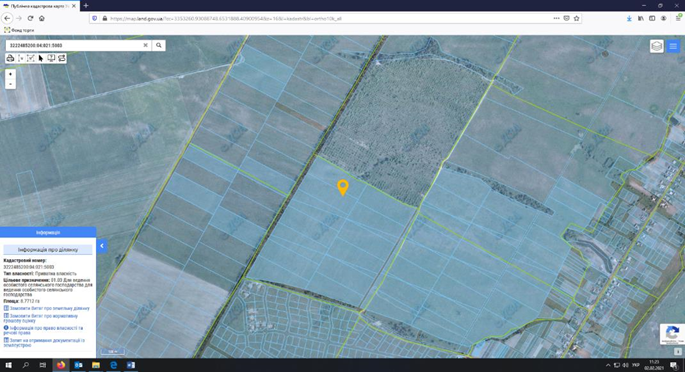Click the map search magnifier button
685x372 pixels.
pyautogui.click(x=159, y=45)
